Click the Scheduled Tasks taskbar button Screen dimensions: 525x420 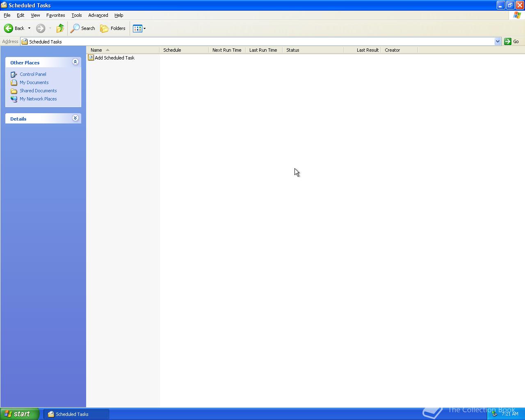76,414
